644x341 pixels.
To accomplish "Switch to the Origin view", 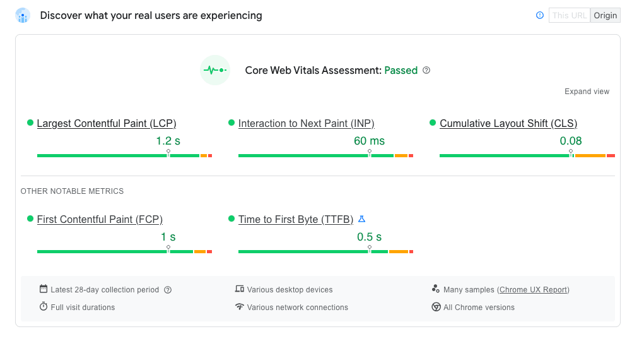I will click(606, 15).
